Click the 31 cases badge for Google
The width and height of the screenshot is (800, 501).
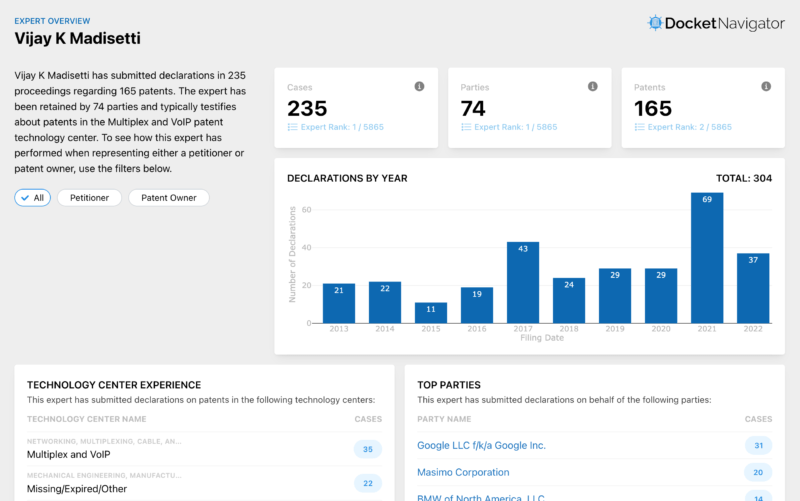tap(758, 446)
